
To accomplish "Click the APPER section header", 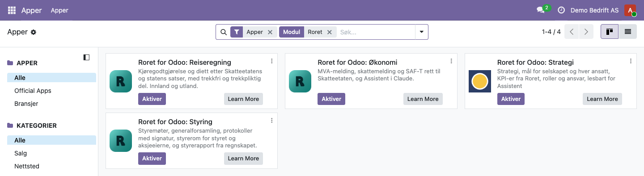I will (x=27, y=63).
